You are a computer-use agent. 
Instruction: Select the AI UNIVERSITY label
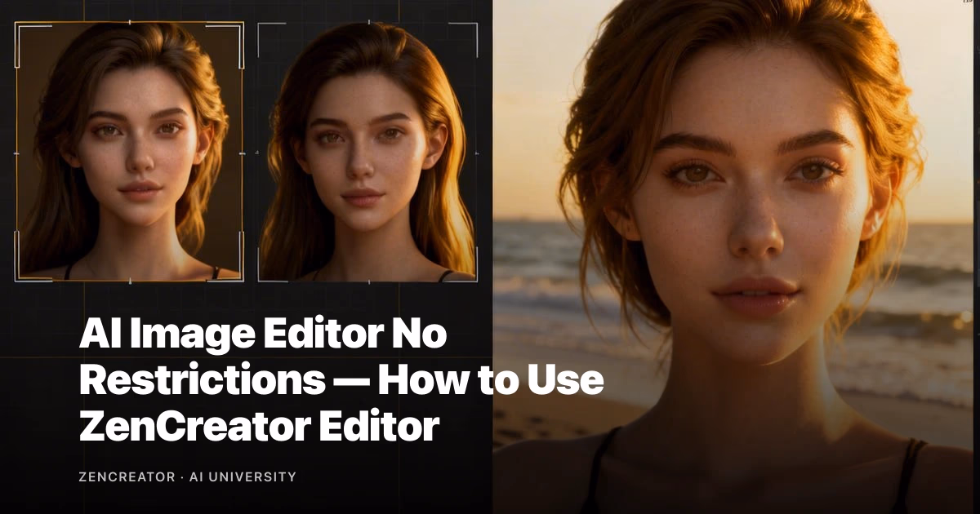click(x=243, y=476)
